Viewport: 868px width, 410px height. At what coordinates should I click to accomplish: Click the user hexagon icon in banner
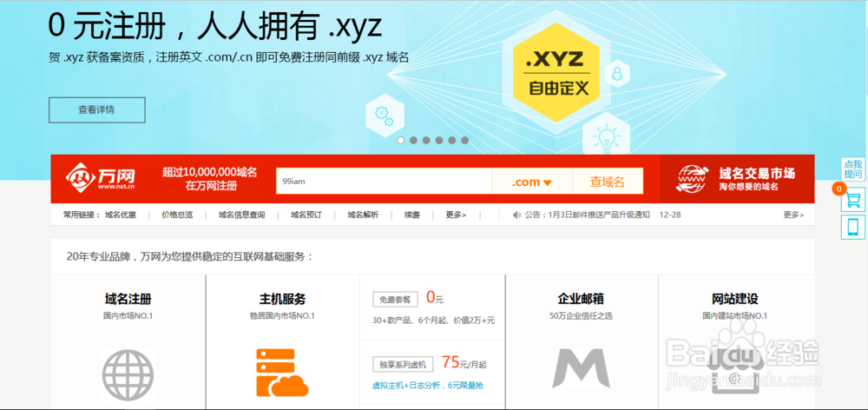click(616, 73)
